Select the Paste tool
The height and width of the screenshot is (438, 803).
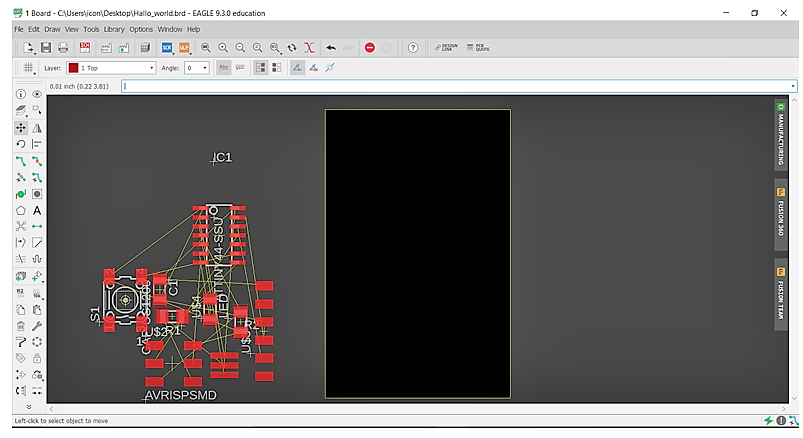(x=37, y=310)
